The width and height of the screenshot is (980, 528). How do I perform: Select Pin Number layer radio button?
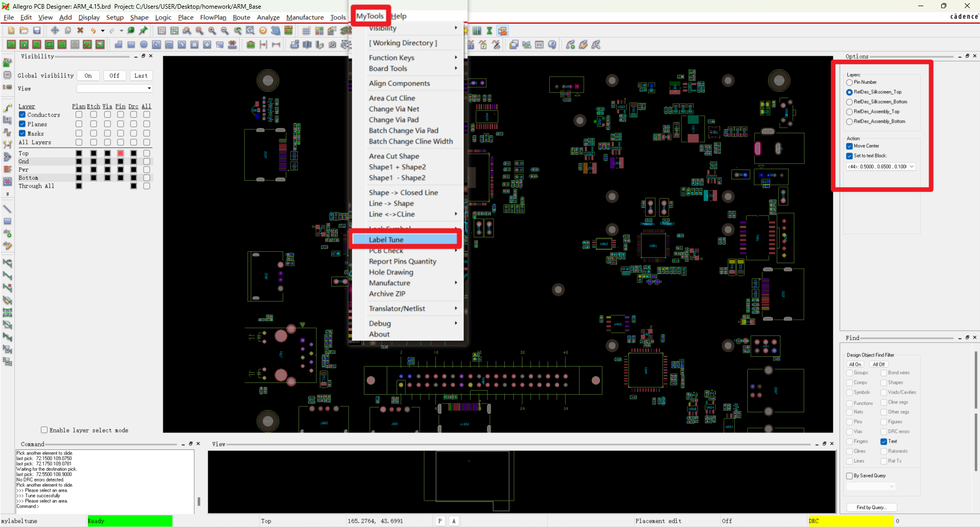(849, 82)
